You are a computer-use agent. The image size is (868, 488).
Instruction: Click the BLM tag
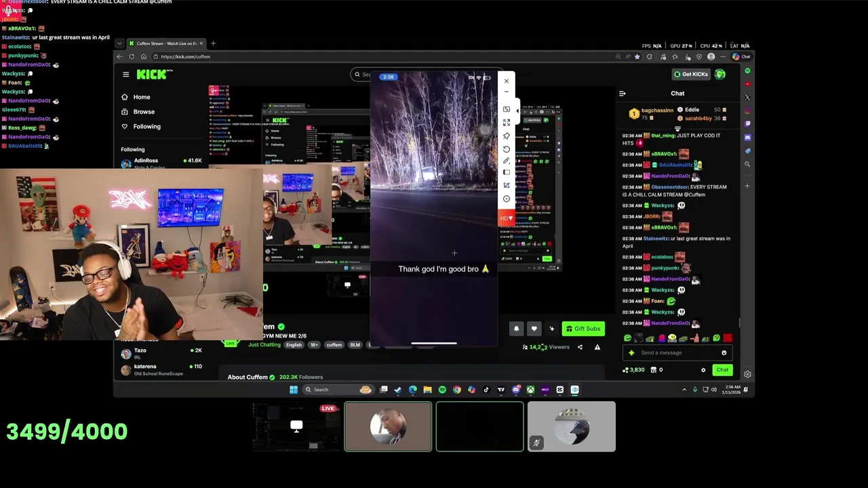pyautogui.click(x=355, y=345)
